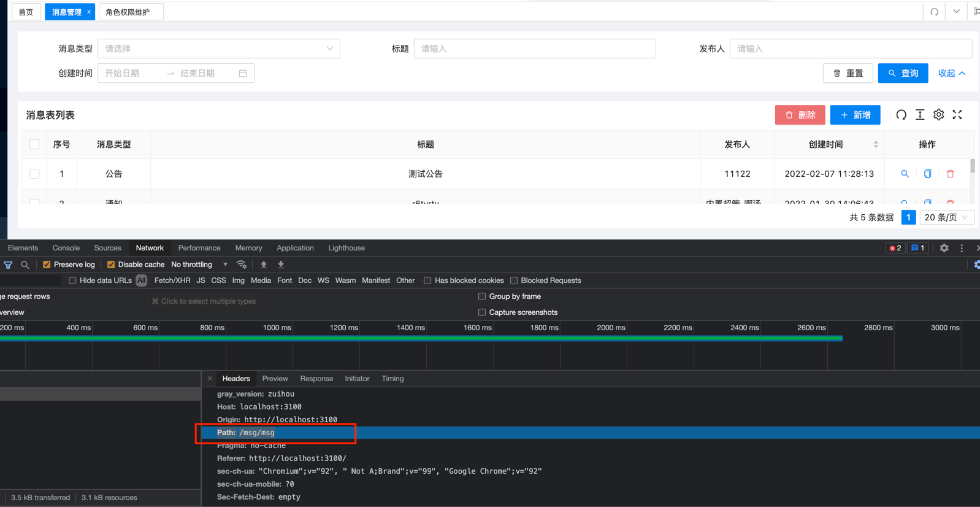
Task: Click the 查询 search button
Action: click(903, 73)
